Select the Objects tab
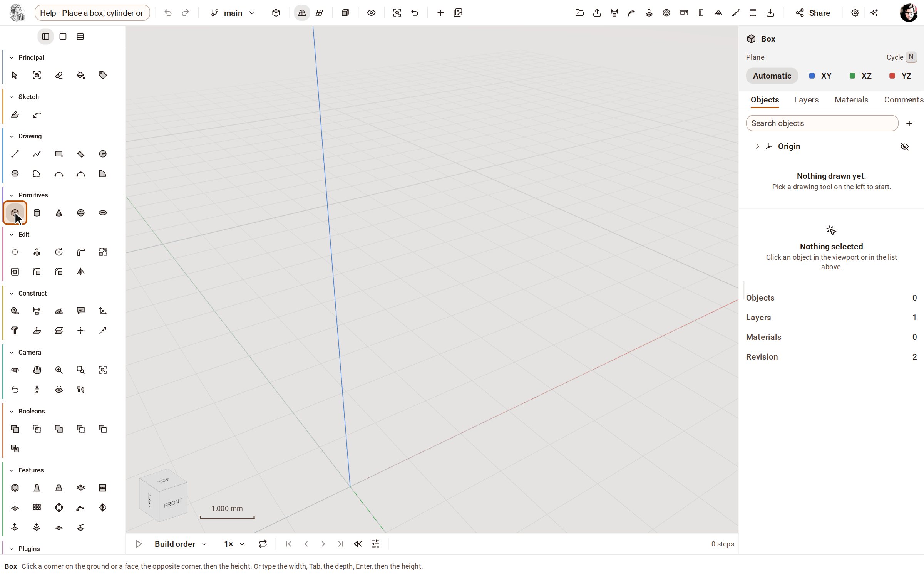Screen dimensions: 924x578 click(765, 100)
